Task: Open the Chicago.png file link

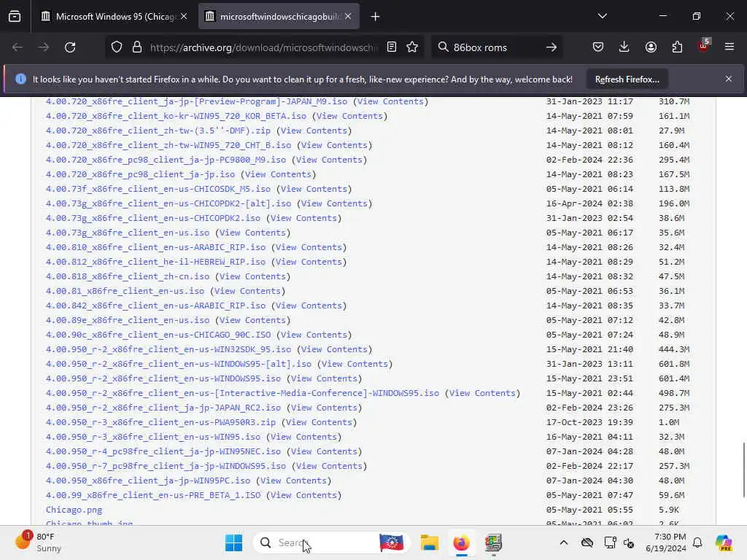Action: [74, 510]
